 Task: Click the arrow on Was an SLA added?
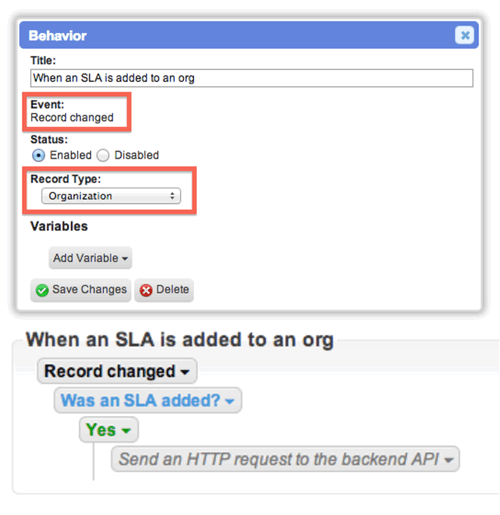click(x=230, y=401)
